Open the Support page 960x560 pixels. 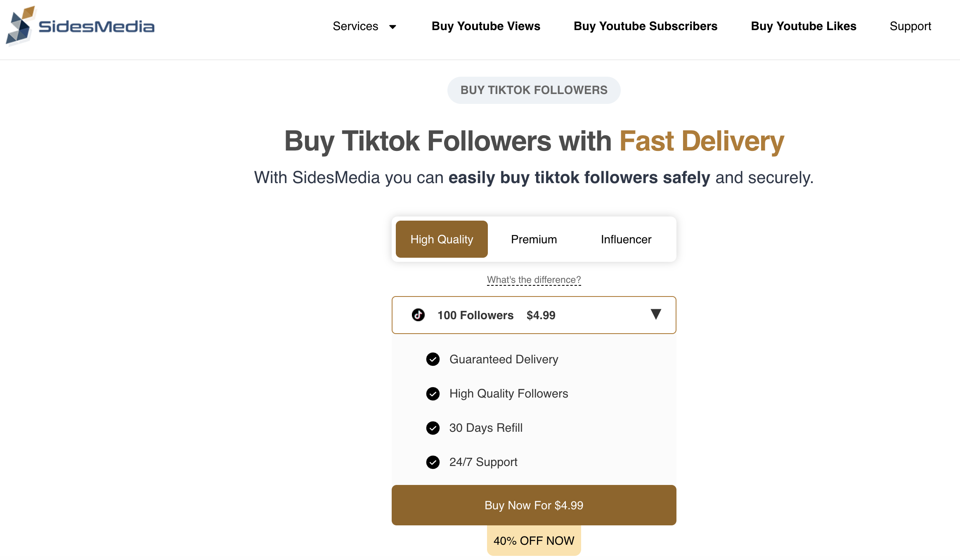910,26
